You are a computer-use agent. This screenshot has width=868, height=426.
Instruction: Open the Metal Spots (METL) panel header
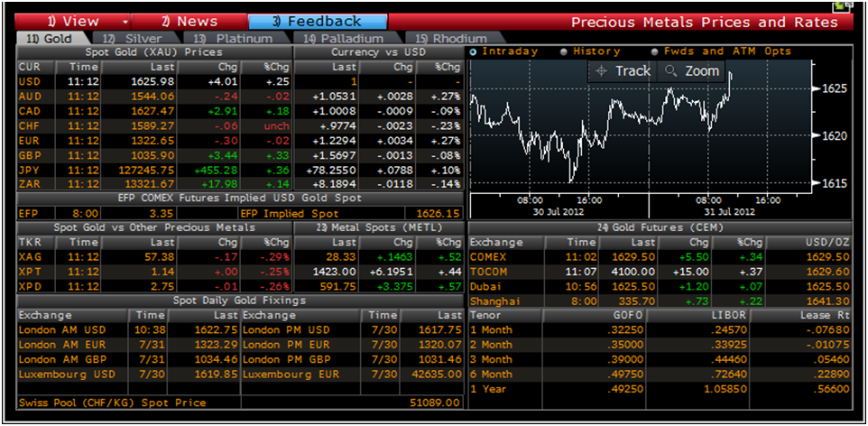[x=379, y=227]
